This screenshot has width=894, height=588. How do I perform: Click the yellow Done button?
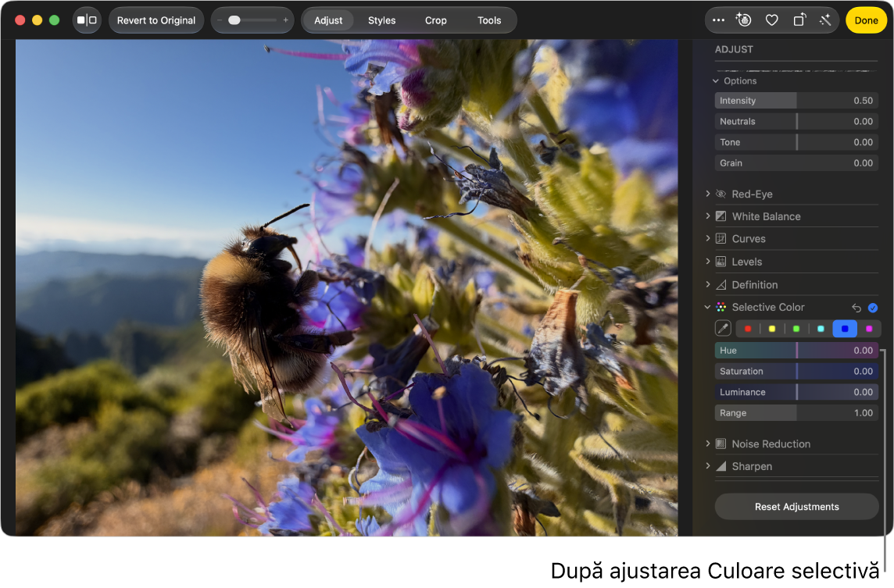(x=866, y=20)
